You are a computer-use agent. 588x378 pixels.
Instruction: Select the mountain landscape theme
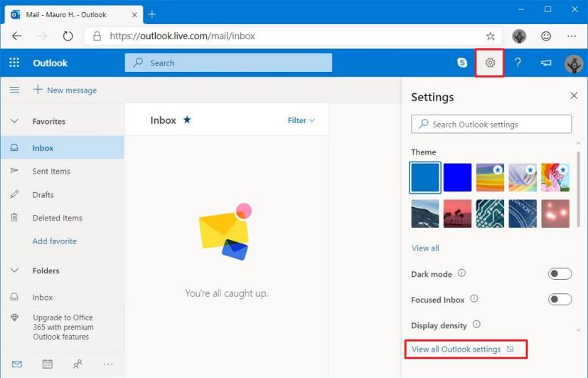pyautogui.click(x=425, y=214)
